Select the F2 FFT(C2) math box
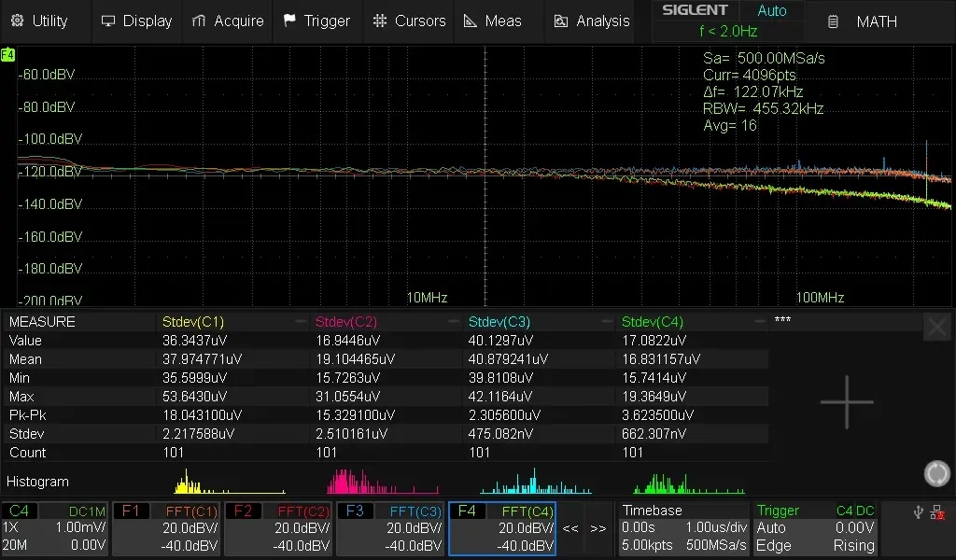The image size is (956, 560). [x=278, y=528]
